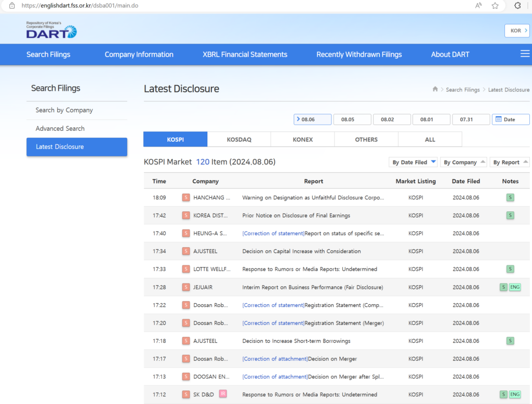Click the favorites star in the address bar

(x=495, y=5)
